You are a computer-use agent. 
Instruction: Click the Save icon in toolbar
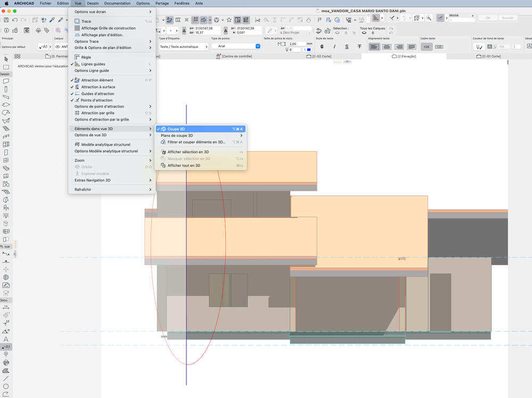[6, 20]
